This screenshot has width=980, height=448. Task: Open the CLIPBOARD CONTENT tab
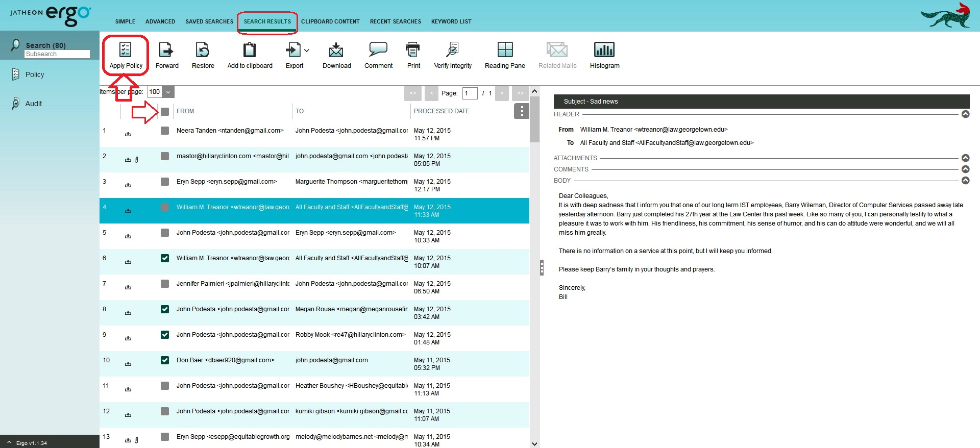[x=330, y=21]
